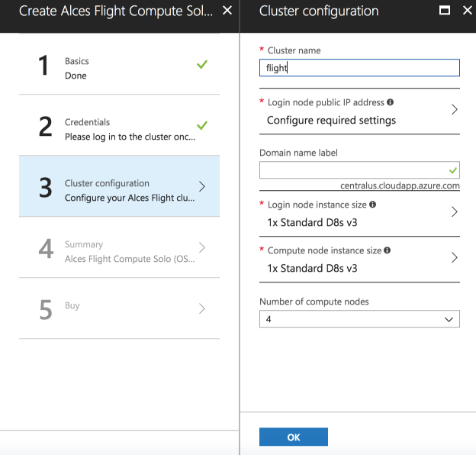The height and width of the screenshot is (455, 476).
Task: Click info icon beside Login node public IP address
Action: (391, 102)
